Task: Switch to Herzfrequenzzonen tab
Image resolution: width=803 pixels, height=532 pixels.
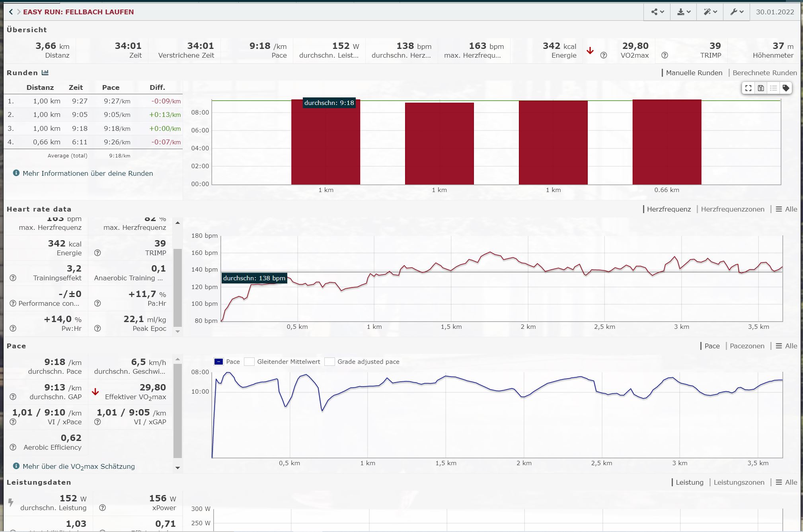Action: [732, 209]
